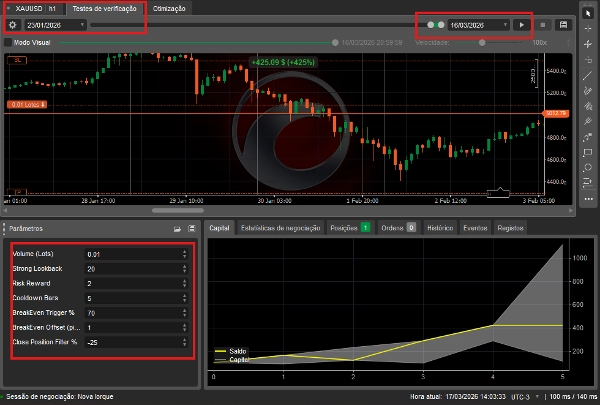Enable the Modo Visual checkbox

9,43
